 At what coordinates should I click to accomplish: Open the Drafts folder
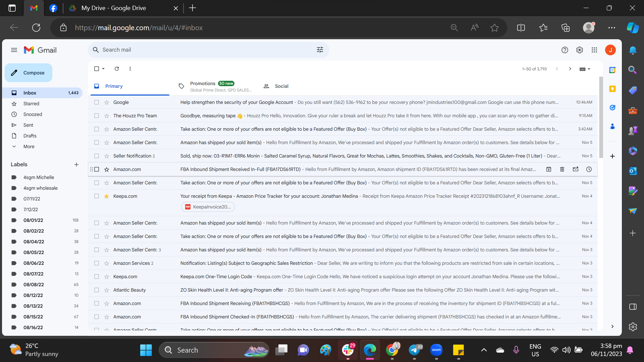click(x=30, y=136)
